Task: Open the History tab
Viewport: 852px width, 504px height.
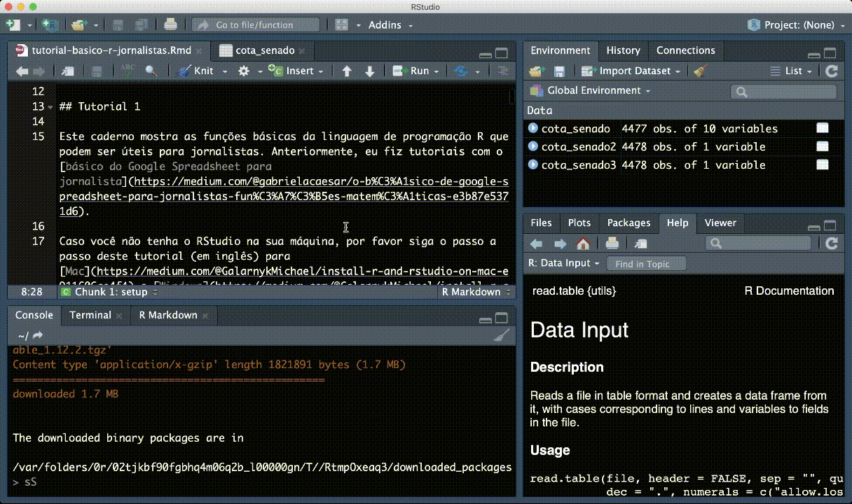Action: (x=623, y=50)
